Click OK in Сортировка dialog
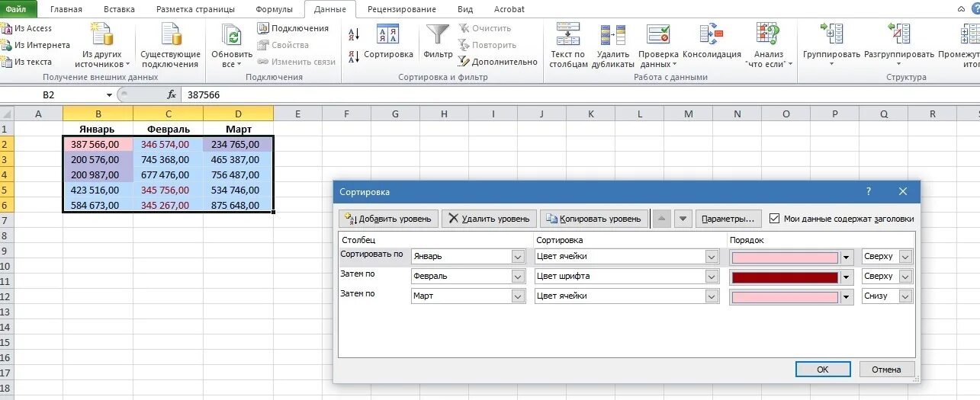Screen dimensions: 980x400 point(822,370)
